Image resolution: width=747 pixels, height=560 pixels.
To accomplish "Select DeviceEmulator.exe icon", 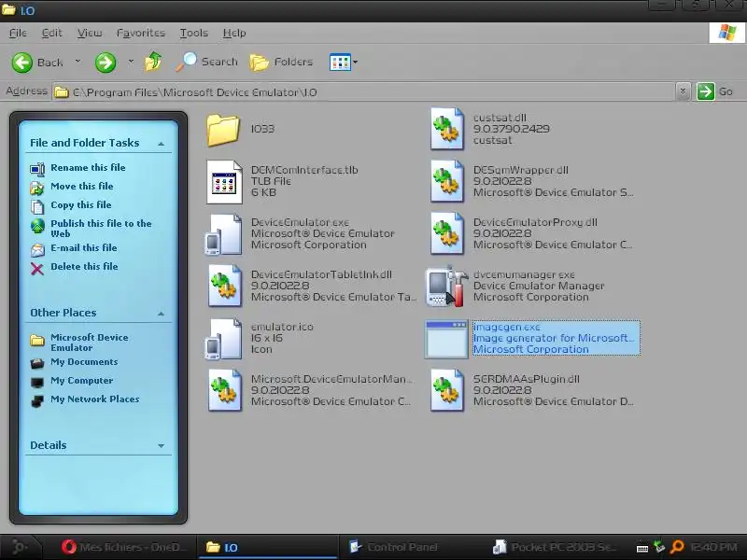I will [223, 234].
